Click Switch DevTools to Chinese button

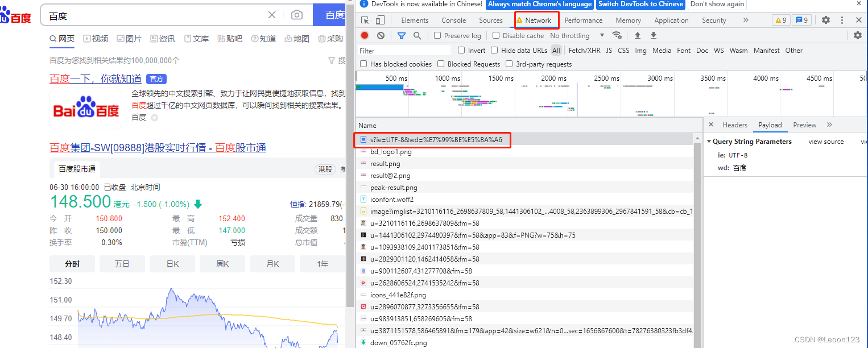point(640,4)
